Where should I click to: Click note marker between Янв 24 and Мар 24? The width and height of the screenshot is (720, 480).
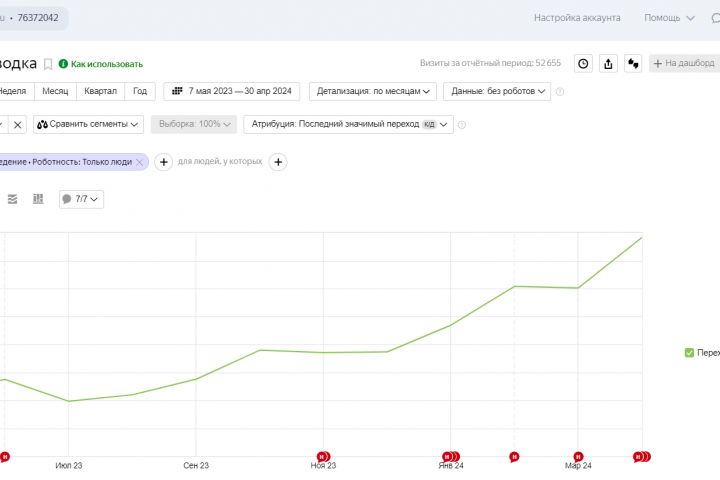514,457
